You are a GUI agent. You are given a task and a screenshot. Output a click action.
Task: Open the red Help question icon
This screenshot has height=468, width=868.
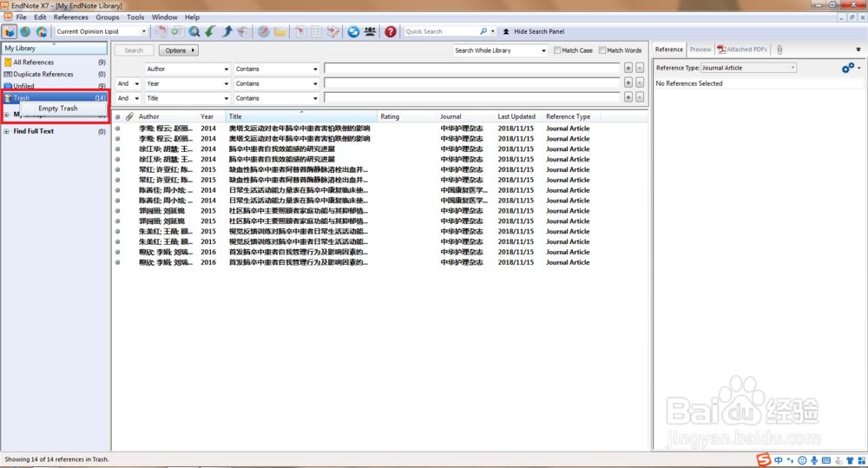click(x=391, y=31)
